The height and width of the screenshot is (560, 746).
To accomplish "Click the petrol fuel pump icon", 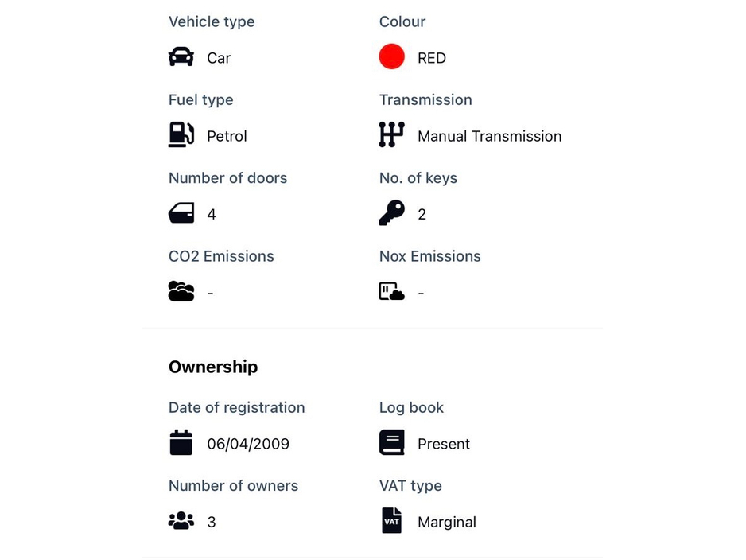I will coord(181,135).
